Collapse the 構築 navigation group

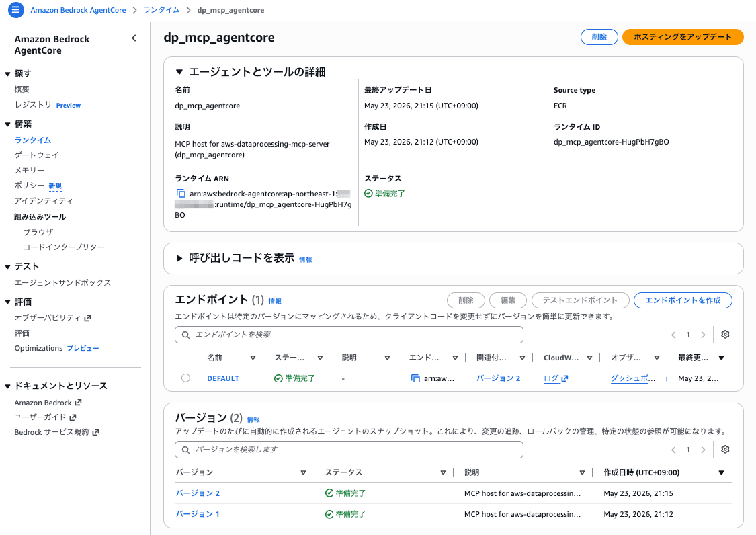point(7,124)
